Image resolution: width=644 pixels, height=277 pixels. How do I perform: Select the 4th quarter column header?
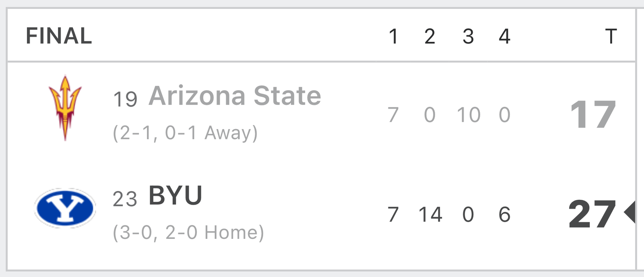point(504,36)
